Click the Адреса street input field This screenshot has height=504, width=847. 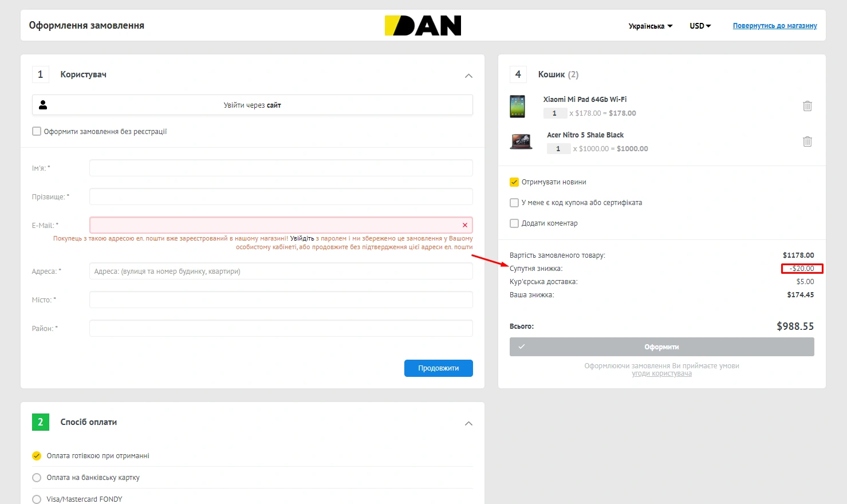(x=281, y=271)
